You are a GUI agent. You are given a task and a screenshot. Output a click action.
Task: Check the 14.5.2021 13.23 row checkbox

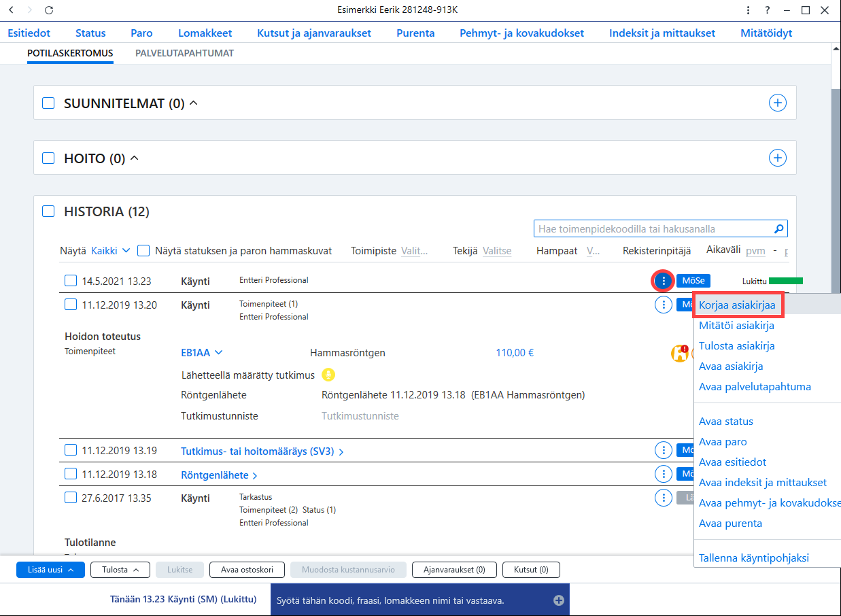(x=71, y=281)
